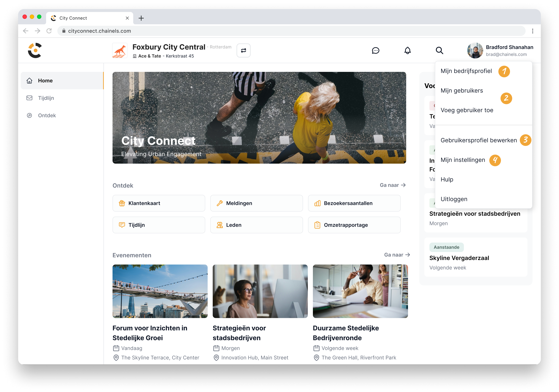Select Mijn bedrijfsprofiel from user menu

tap(466, 71)
